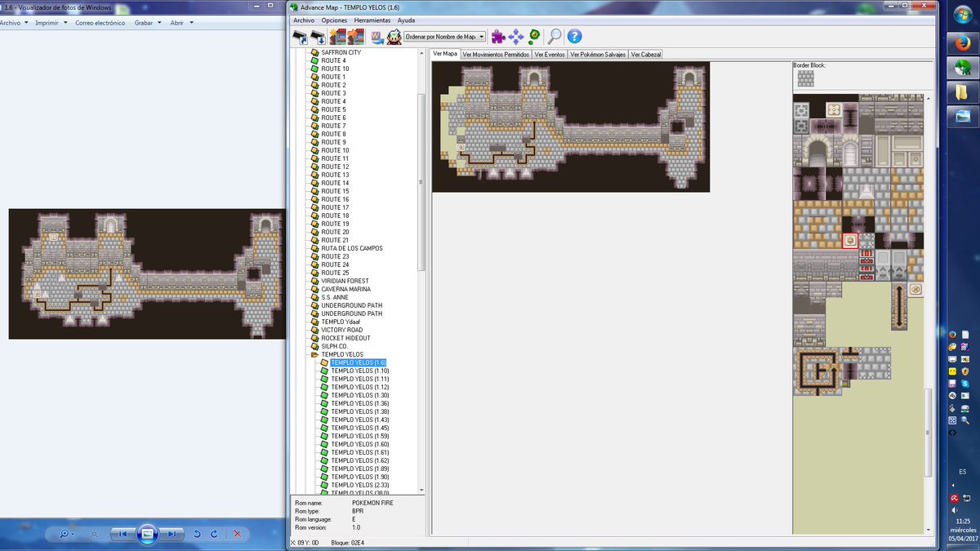This screenshot has height=551, width=980.
Task: Open the Abrir dropdown in photo viewer
Action: pos(181,23)
